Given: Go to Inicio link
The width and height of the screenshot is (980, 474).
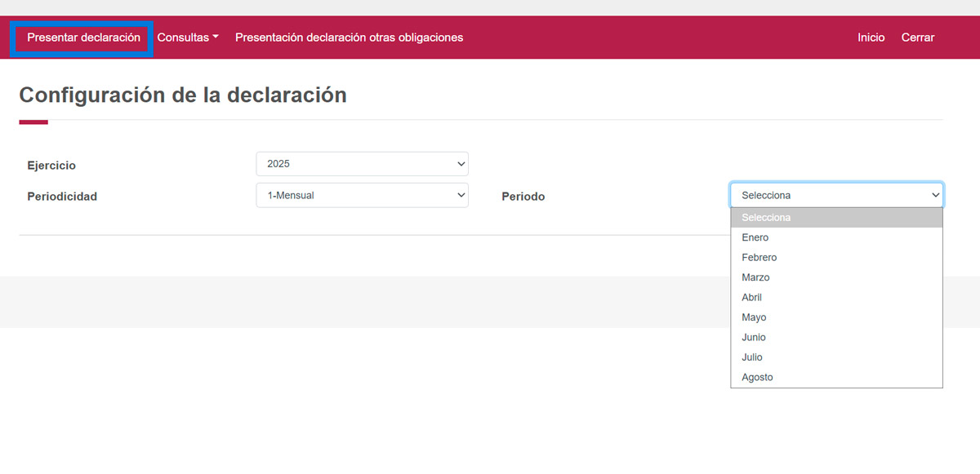Looking at the screenshot, I should 871,38.
